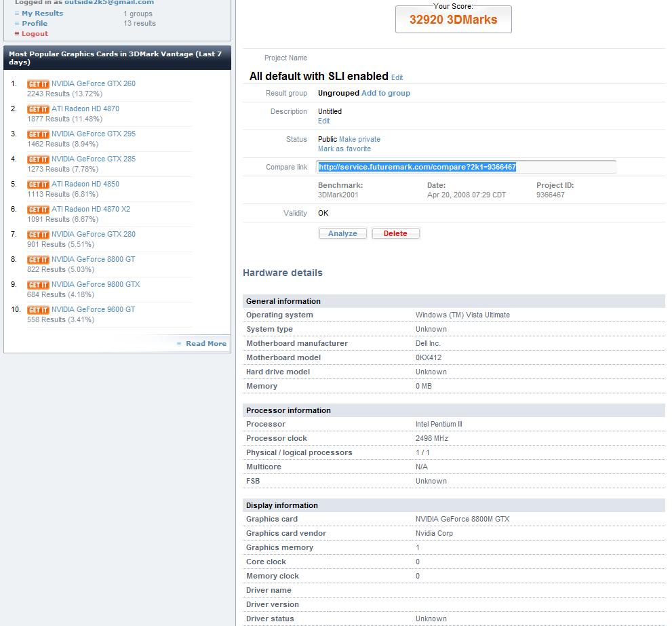This screenshot has width=672, height=626.
Task: Click the Compare link URL field
Action: point(466,167)
